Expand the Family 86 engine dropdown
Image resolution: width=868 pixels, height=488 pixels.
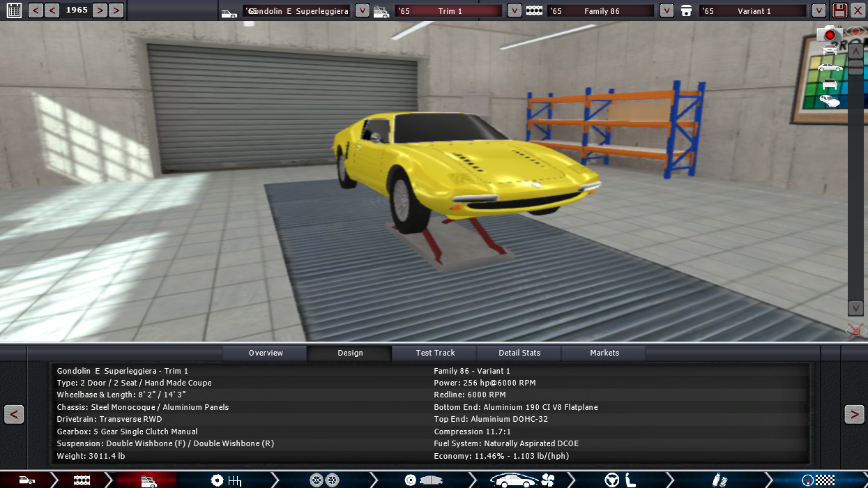pyautogui.click(x=667, y=10)
